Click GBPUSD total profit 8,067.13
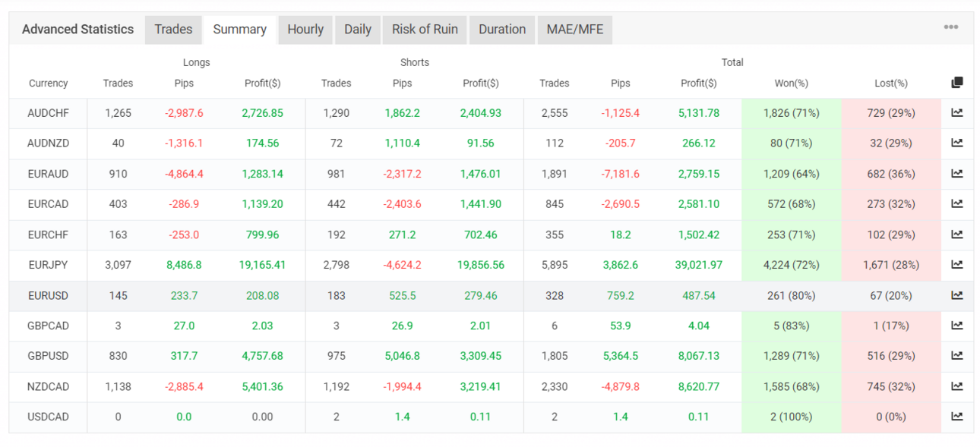The width and height of the screenshot is (980, 447). (x=699, y=356)
